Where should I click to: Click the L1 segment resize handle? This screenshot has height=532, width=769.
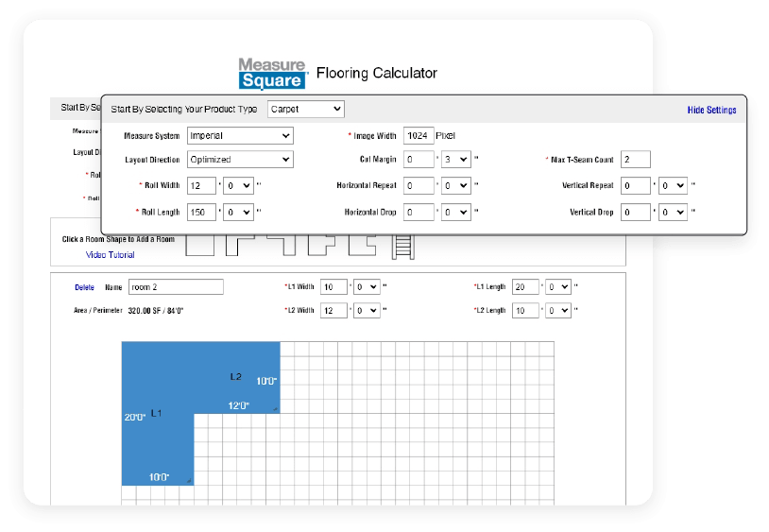point(189,482)
